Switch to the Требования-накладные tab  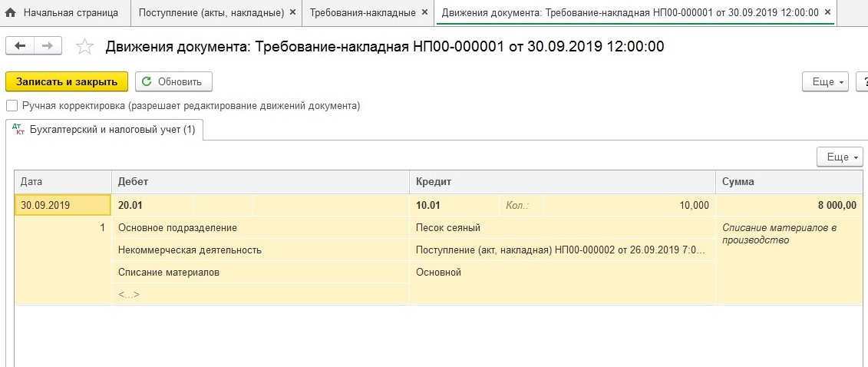click(362, 13)
